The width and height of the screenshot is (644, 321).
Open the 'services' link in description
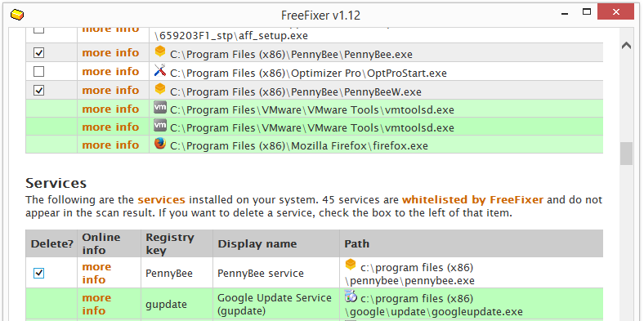[162, 200]
